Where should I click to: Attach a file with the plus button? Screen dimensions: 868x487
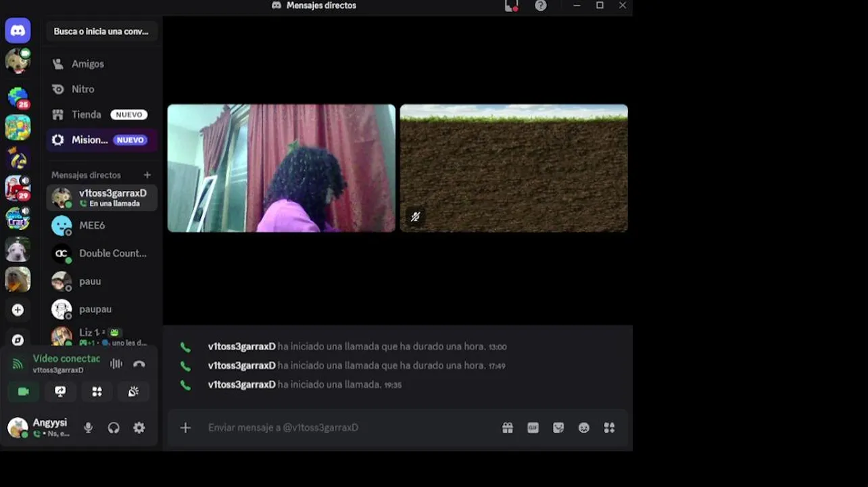185,427
